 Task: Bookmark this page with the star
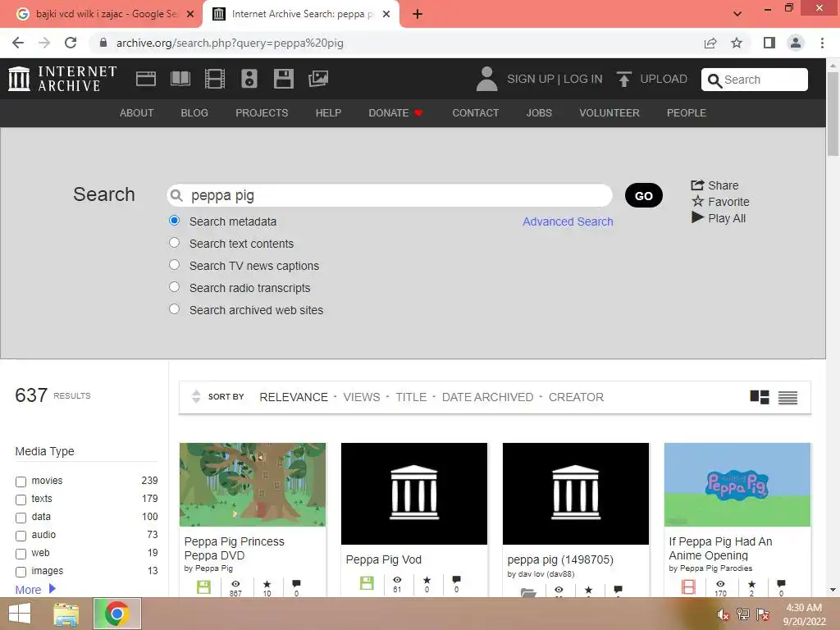[x=737, y=43]
